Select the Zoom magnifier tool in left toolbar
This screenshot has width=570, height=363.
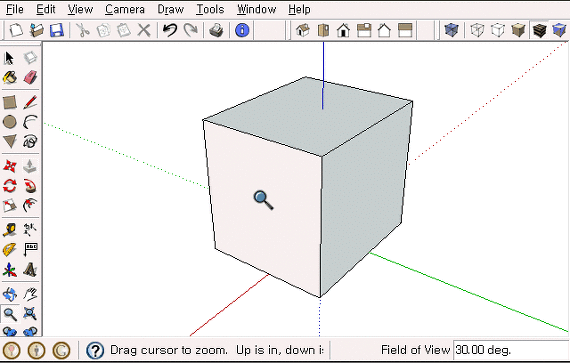click(10, 314)
